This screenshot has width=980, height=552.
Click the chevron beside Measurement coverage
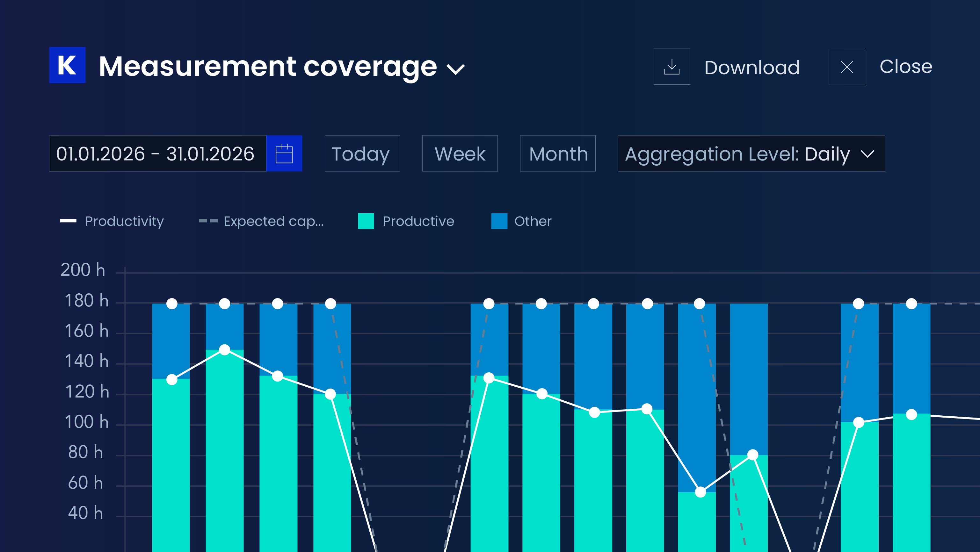click(455, 69)
